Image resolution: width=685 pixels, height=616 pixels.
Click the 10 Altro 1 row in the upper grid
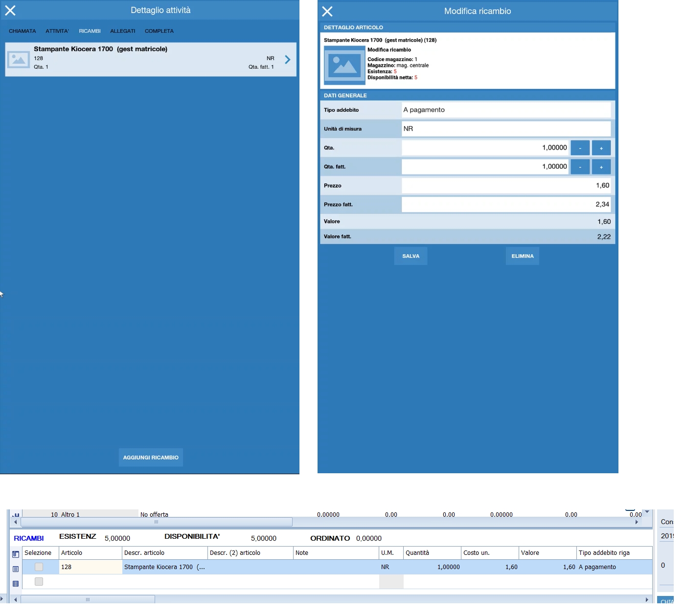65,514
